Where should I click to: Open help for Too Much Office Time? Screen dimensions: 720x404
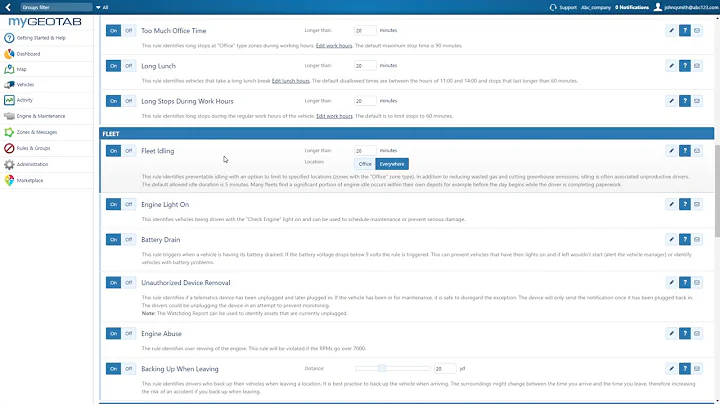685,31
